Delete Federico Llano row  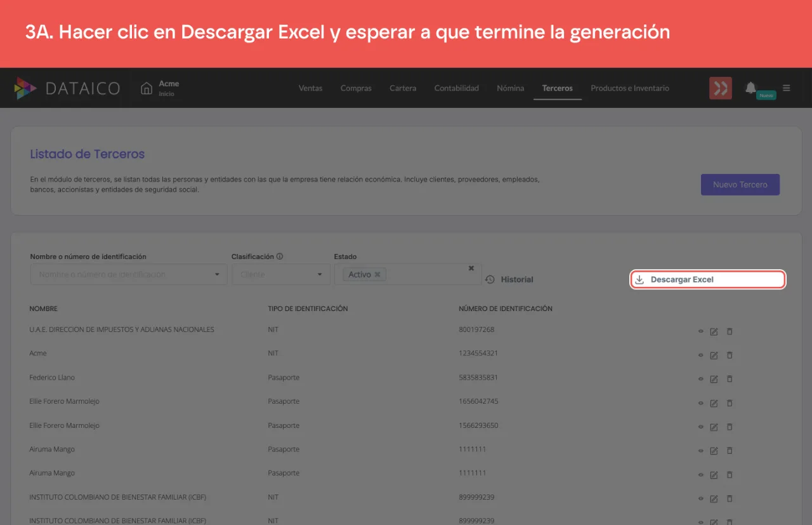[x=730, y=379]
